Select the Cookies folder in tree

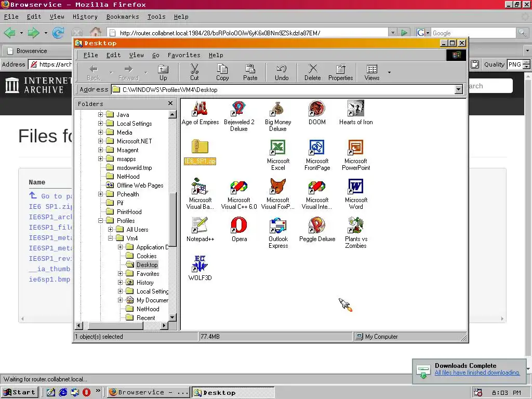(x=147, y=256)
